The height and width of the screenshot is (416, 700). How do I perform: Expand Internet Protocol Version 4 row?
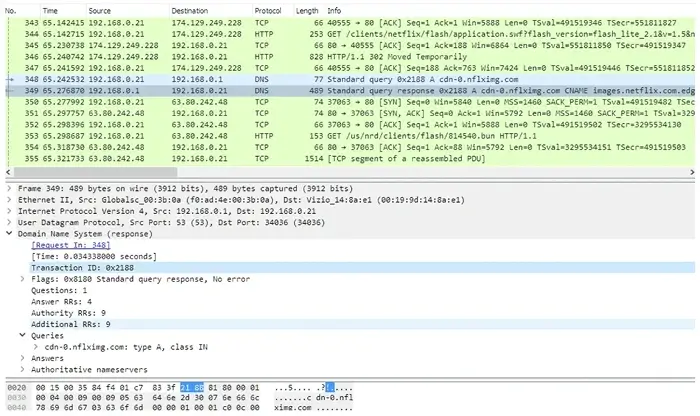pyautogui.click(x=9, y=211)
